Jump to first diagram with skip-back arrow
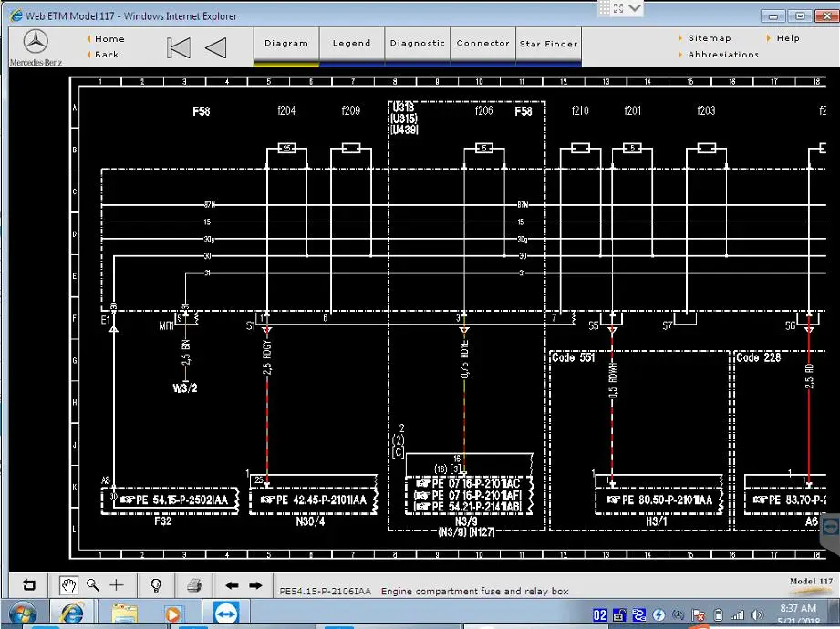 point(179,47)
